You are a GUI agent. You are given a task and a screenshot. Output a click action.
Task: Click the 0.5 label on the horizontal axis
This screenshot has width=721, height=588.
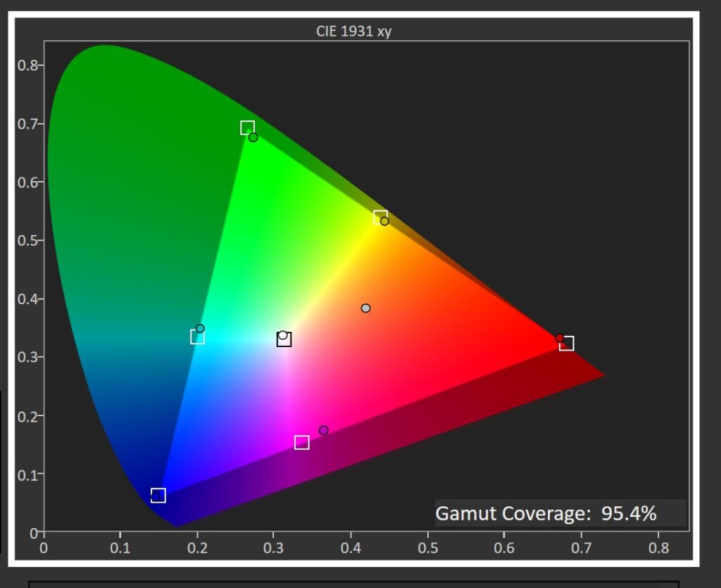(x=428, y=546)
